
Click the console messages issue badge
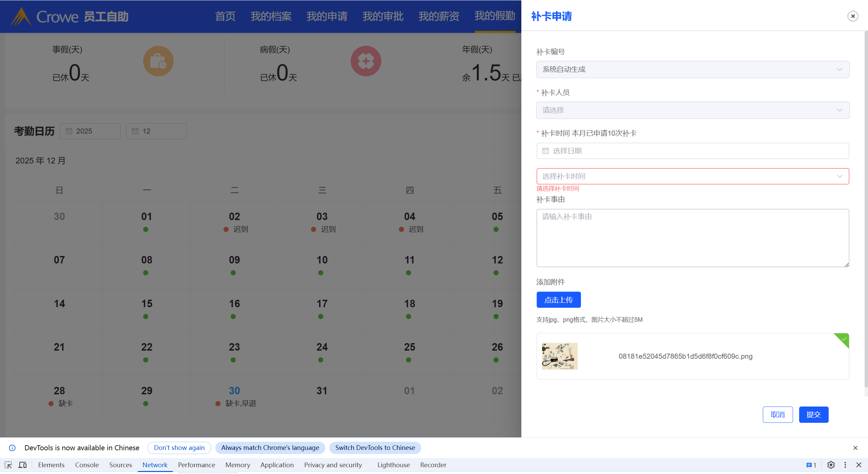point(811,465)
